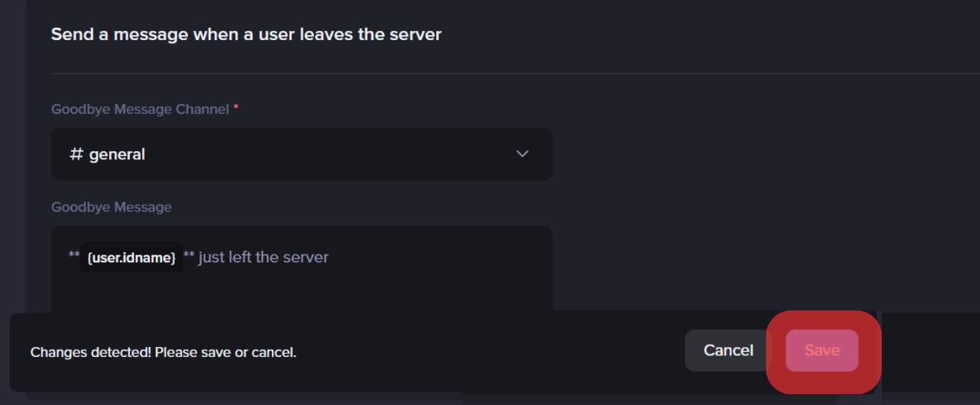Click the trailing bold asterisks after variable
This screenshot has height=405, width=980.
pos(189,255)
